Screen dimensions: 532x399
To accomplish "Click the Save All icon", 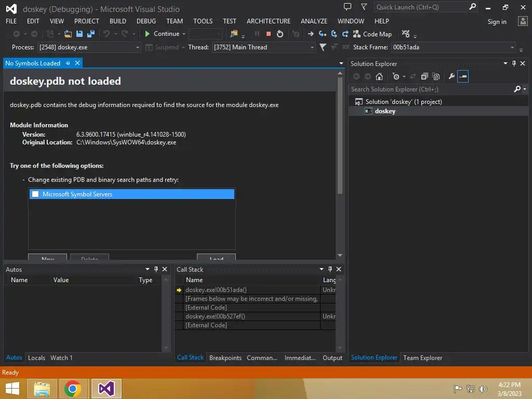I will [91, 34].
